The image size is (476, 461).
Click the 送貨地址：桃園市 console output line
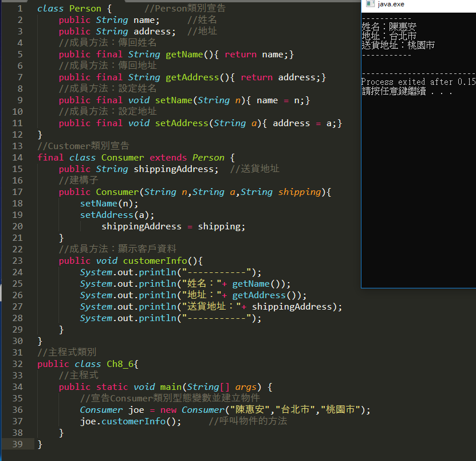coord(398,45)
